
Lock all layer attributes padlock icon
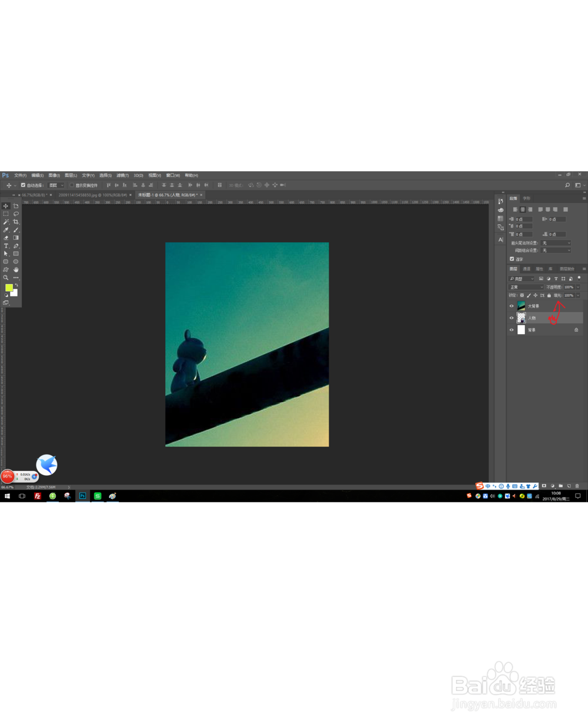pyautogui.click(x=549, y=295)
